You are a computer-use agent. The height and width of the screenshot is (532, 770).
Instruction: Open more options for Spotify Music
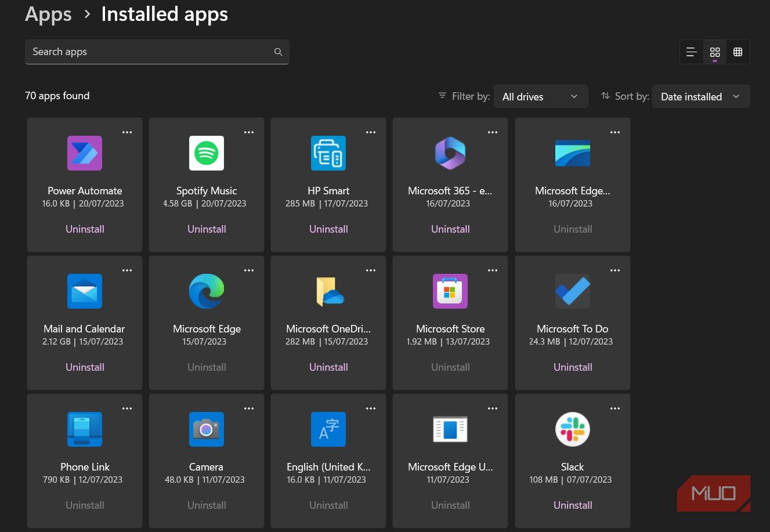point(249,132)
